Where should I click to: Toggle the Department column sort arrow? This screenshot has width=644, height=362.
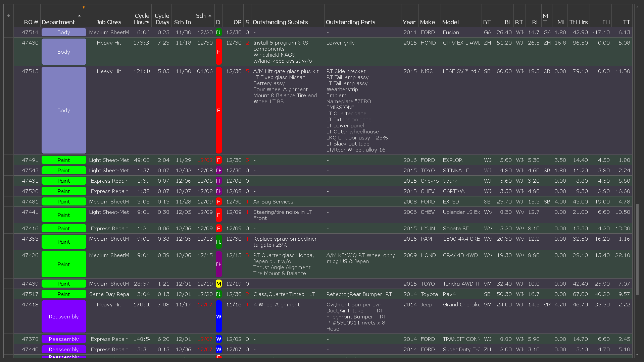tap(79, 16)
